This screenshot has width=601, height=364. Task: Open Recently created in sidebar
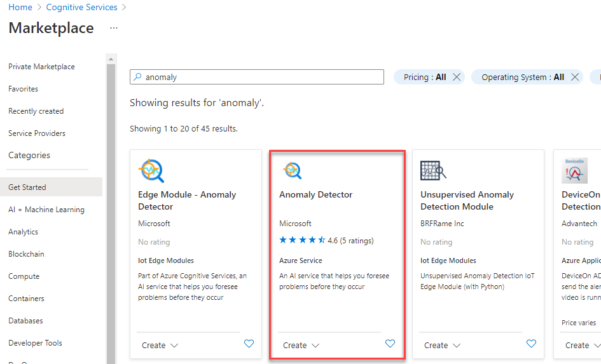36,111
